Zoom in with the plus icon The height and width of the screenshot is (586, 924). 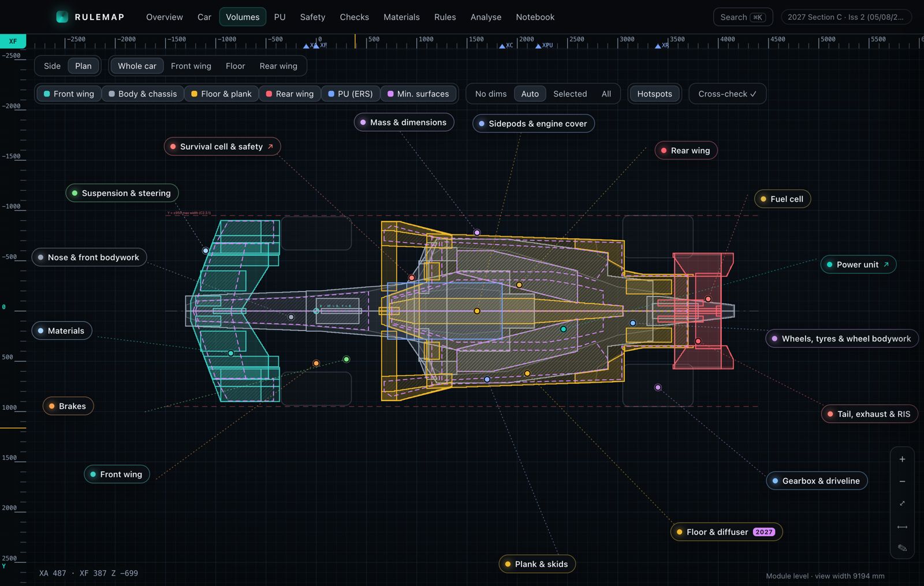pyautogui.click(x=902, y=459)
